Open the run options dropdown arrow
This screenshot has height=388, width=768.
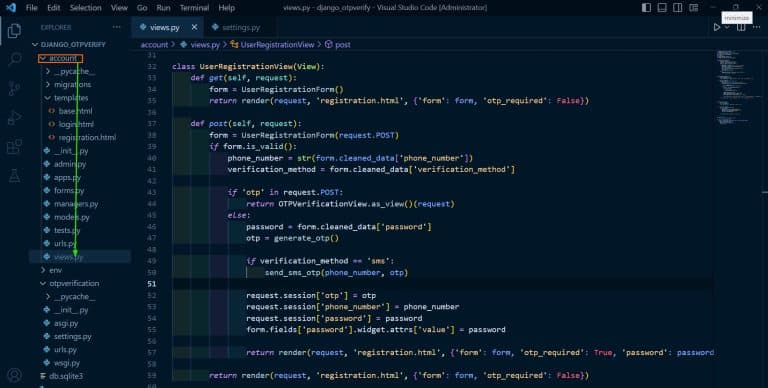(x=727, y=27)
